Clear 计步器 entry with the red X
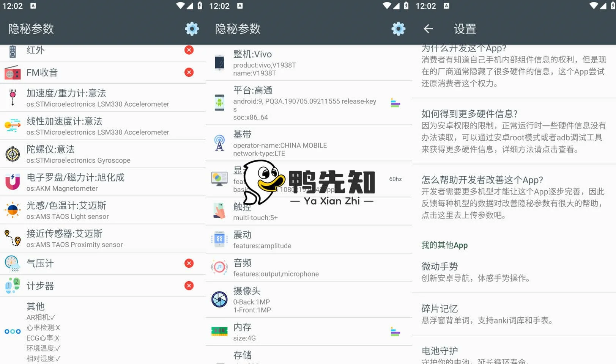 pos(189,286)
